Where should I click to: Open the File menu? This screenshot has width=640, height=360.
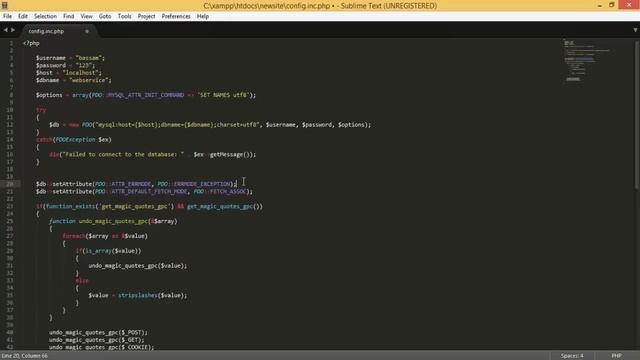(x=7, y=16)
